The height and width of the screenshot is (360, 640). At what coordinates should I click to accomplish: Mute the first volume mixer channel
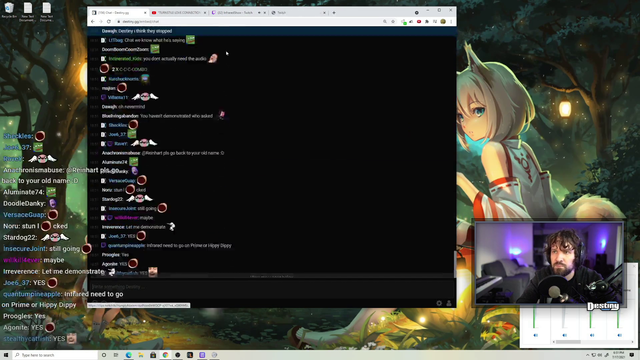536,335
